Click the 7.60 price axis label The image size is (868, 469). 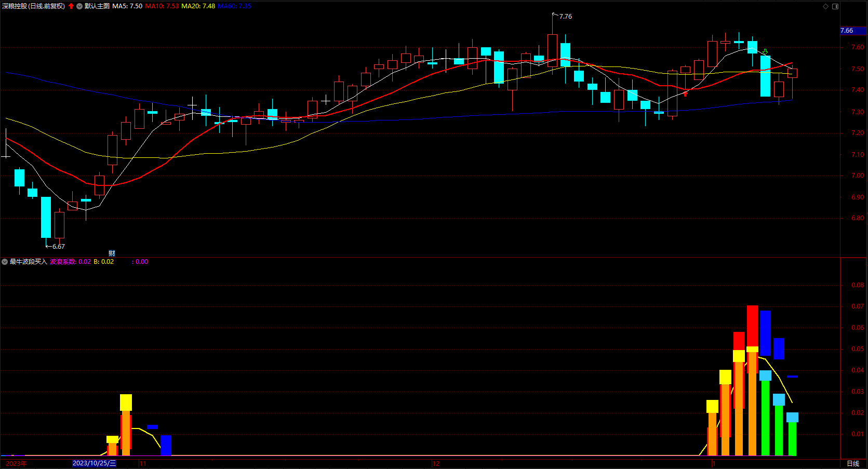858,47
